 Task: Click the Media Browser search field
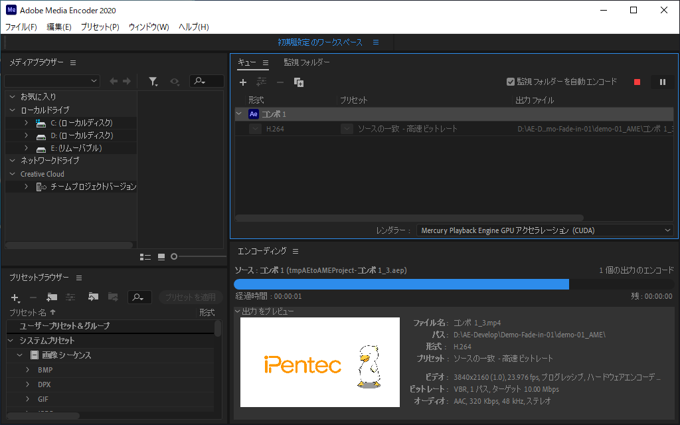[207, 81]
